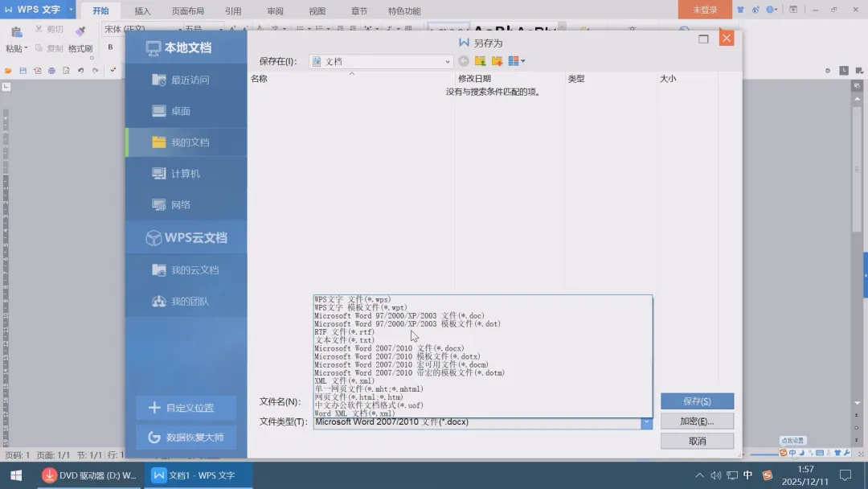
Task: Select 最近访问 in the save dialog sidebar
Action: [186, 80]
